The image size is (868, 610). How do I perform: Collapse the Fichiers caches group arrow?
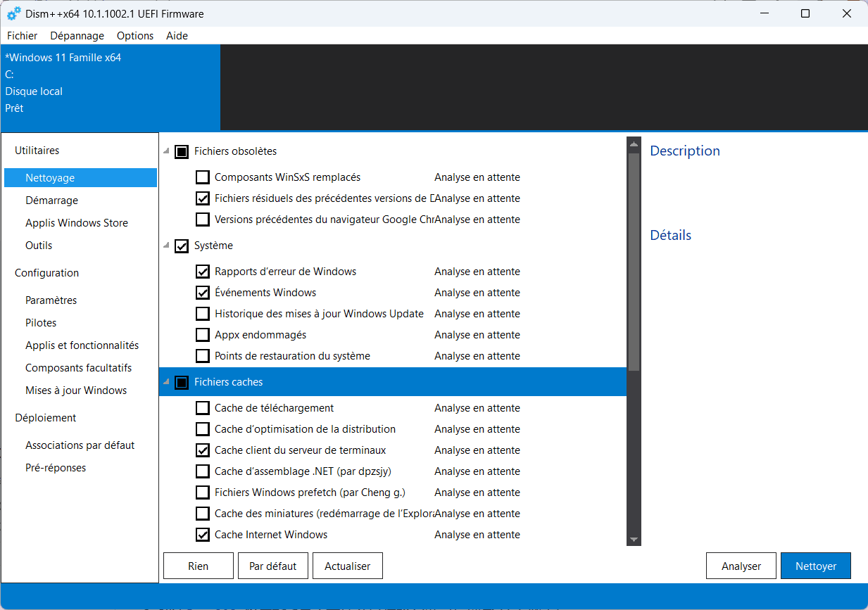click(x=167, y=382)
